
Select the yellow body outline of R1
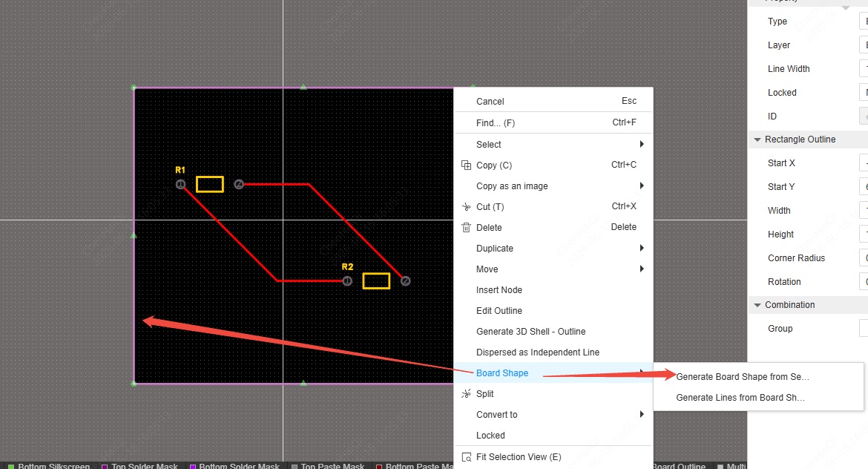pyautogui.click(x=210, y=184)
